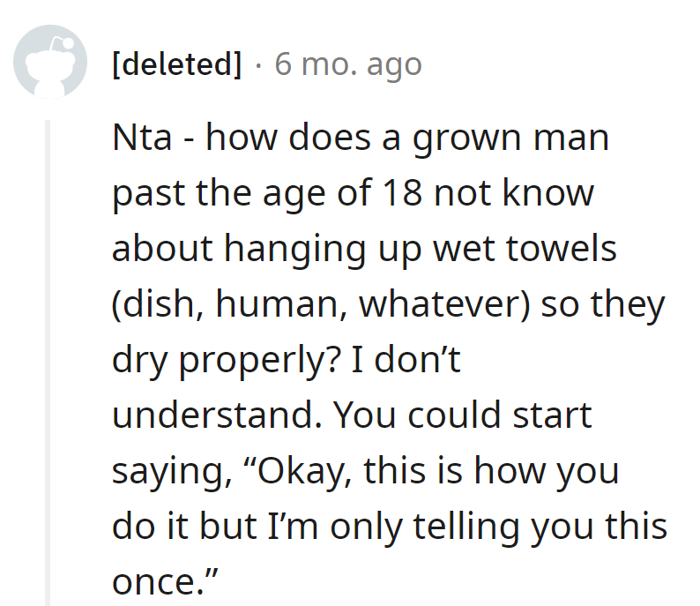Click the dot separator before the timestamp

(x=257, y=64)
